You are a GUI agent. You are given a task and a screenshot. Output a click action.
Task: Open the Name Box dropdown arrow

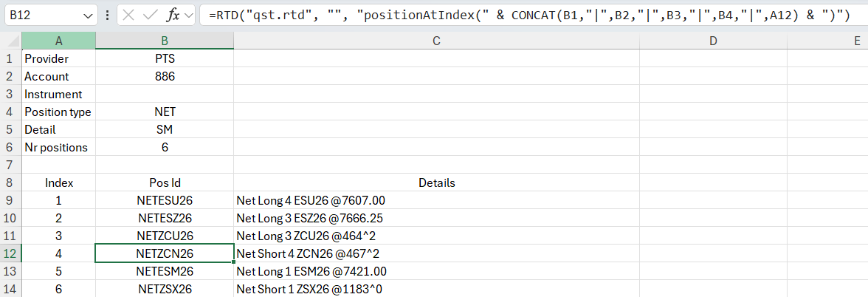[87, 16]
